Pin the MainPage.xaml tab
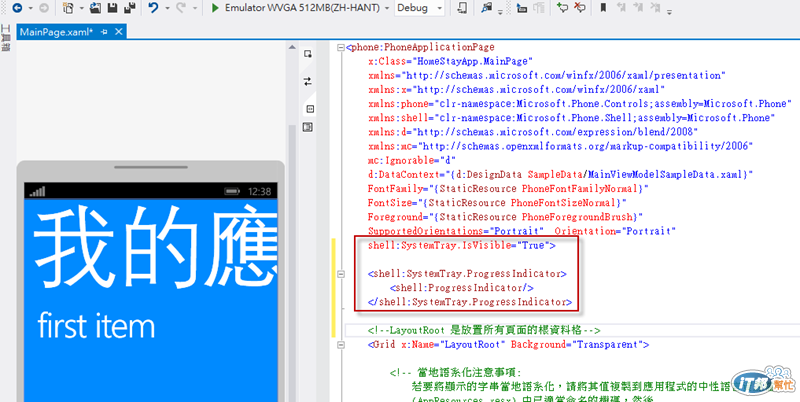The height and width of the screenshot is (402, 800). [x=105, y=32]
